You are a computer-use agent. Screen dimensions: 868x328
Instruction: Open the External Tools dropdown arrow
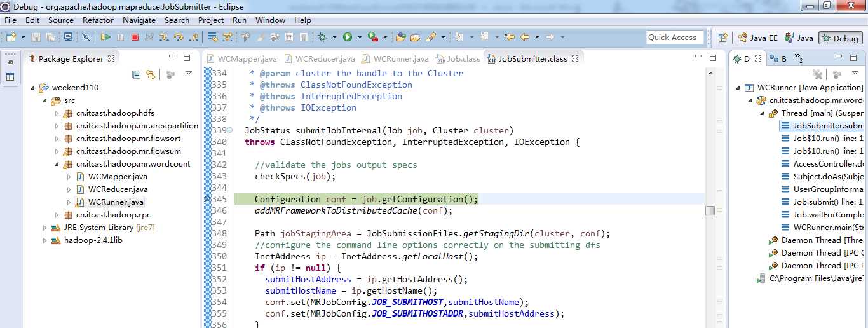click(385, 37)
